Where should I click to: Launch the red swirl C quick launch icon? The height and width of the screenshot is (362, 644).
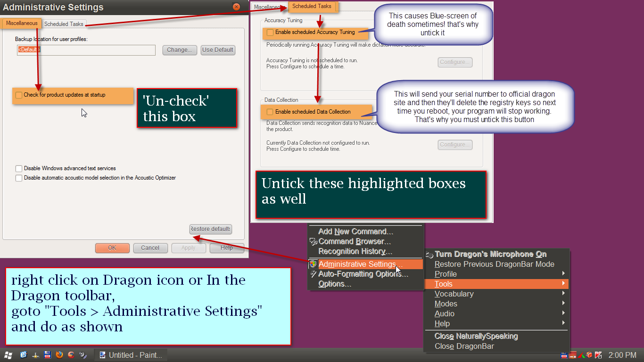pyautogui.click(x=71, y=355)
